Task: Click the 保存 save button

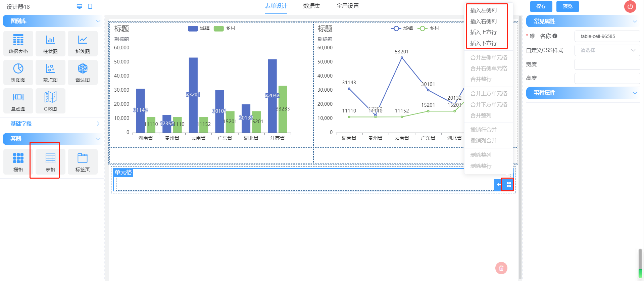Action: [x=541, y=6]
